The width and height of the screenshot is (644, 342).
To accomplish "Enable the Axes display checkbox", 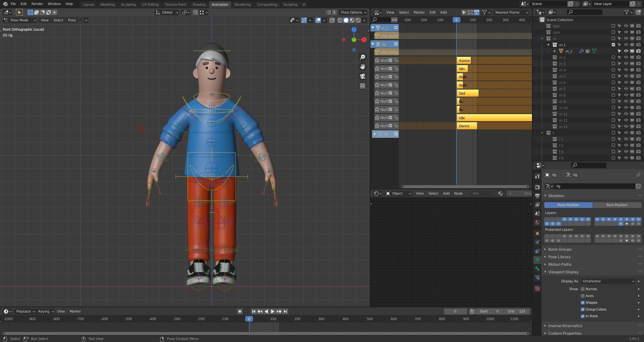I will (x=583, y=296).
